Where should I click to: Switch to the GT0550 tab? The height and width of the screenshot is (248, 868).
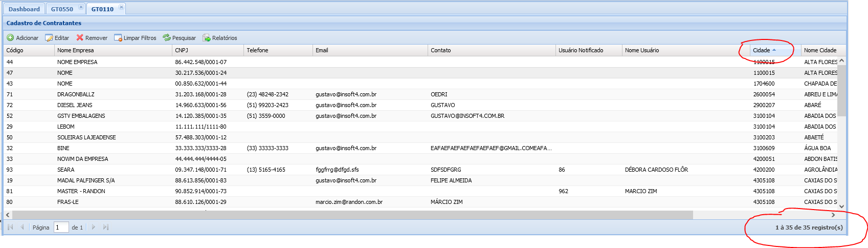(62, 9)
